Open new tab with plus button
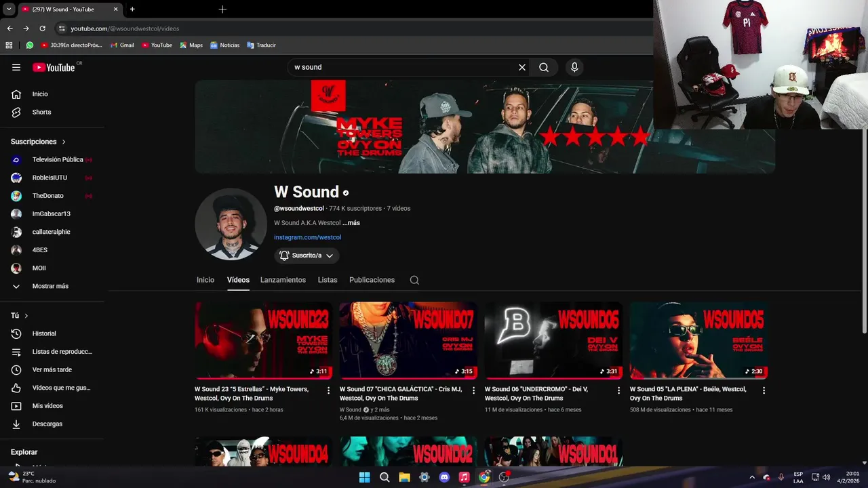 click(x=132, y=9)
